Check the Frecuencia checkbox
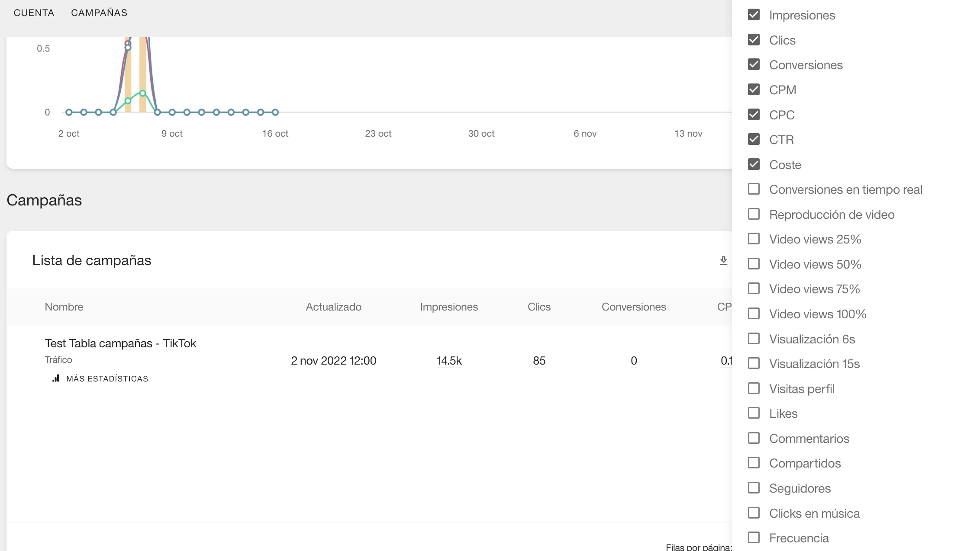 point(754,538)
